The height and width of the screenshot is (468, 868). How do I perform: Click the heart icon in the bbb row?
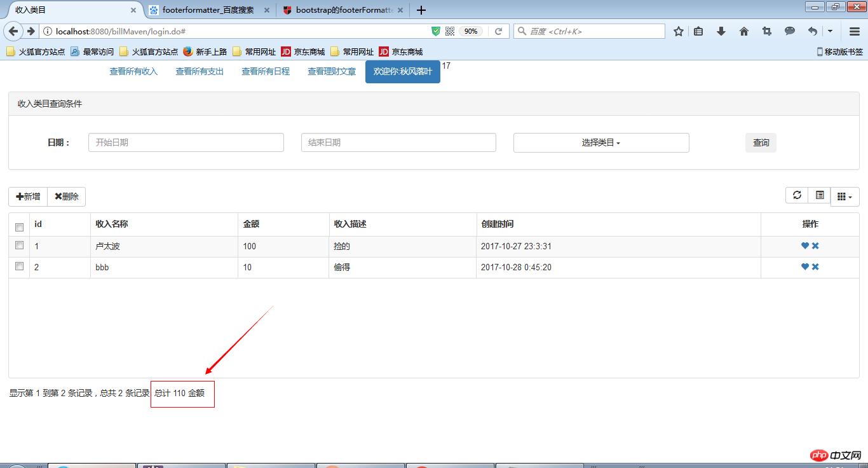[x=805, y=267]
